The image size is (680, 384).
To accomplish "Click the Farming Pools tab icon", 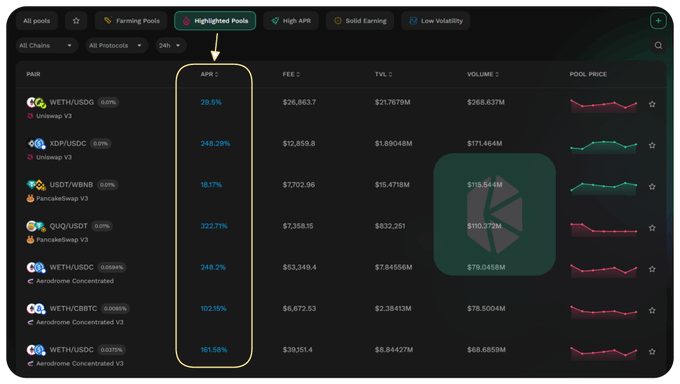I will tap(108, 20).
